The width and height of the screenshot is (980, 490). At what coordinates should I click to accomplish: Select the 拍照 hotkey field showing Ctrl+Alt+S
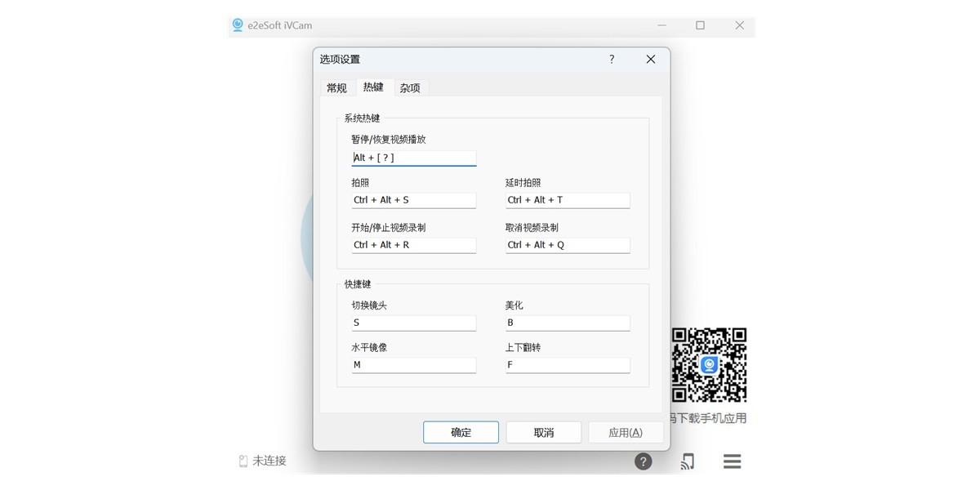[413, 200]
